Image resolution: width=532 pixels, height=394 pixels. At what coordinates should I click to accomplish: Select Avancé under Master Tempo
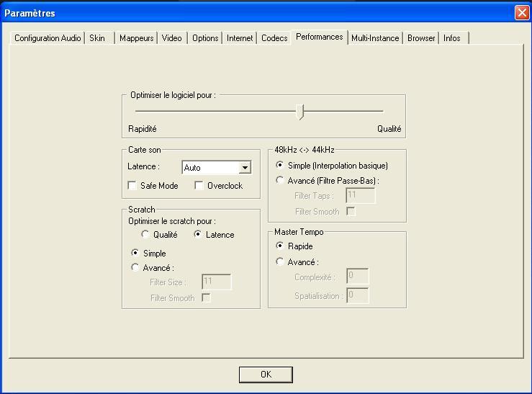click(280, 262)
